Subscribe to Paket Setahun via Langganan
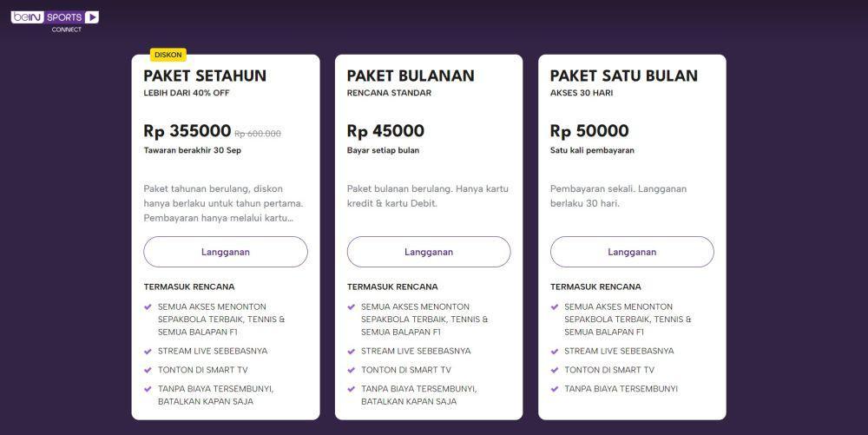This screenshot has height=435, width=868. pos(226,252)
